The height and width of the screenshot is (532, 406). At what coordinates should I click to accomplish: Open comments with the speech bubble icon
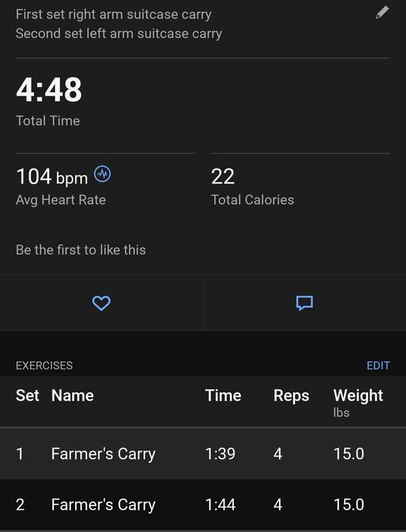(304, 303)
